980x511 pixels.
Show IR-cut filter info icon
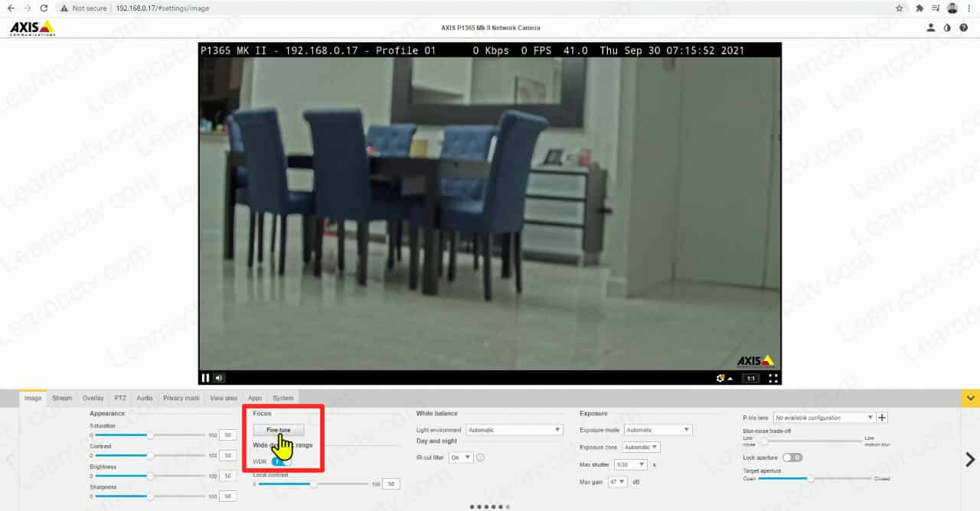pos(480,457)
